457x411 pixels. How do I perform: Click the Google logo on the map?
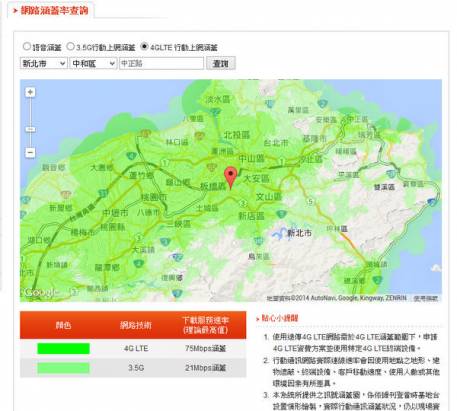[x=39, y=292]
